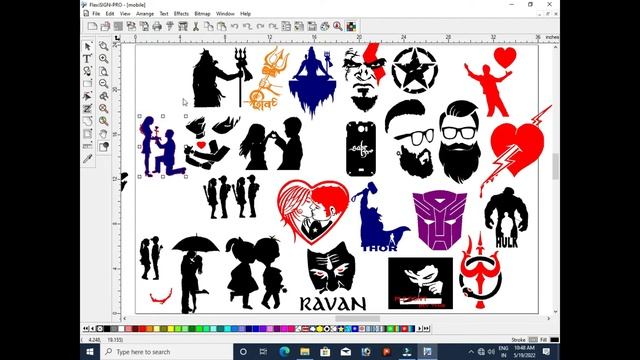Open the Windows Start menu
The height and width of the screenshot is (360, 640).
coord(90,351)
